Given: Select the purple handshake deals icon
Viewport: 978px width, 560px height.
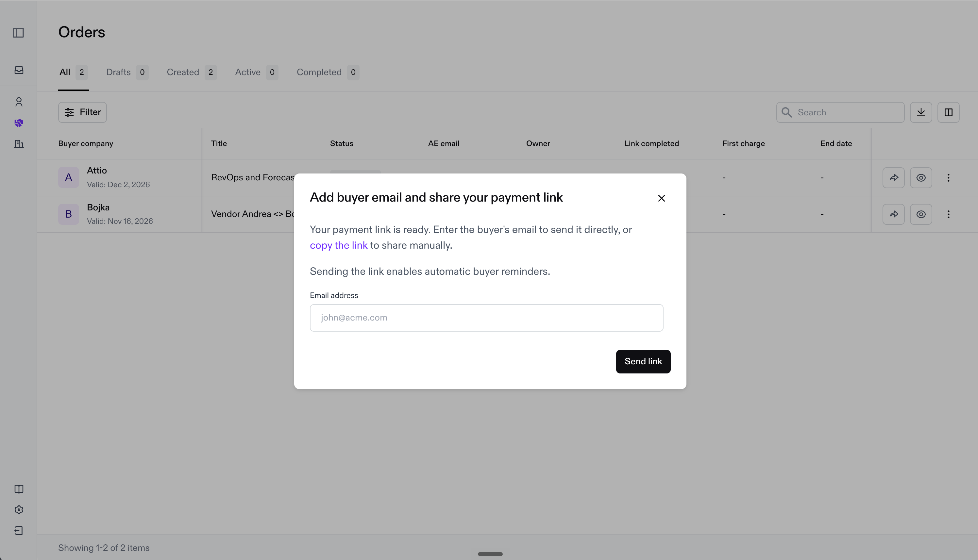Looking at the screenshot, I should point(19,123).
